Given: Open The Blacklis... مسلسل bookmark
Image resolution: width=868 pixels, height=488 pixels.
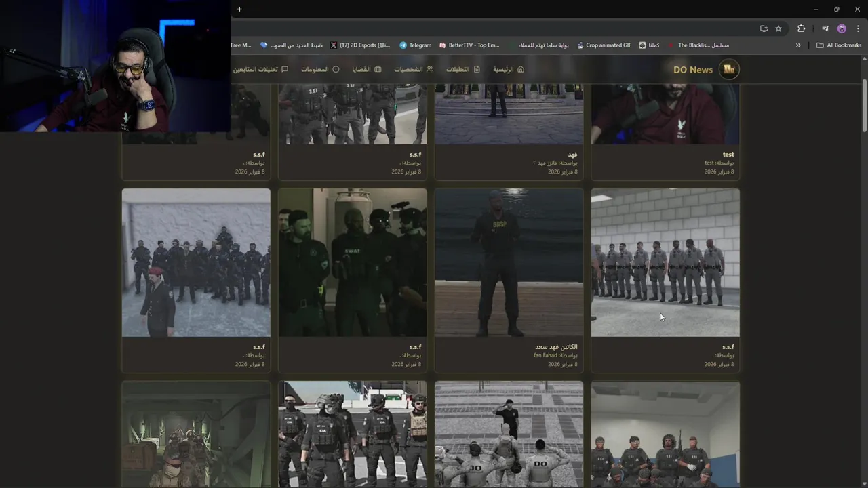Looking at the screenshot, I should click(x=698, y=45).
